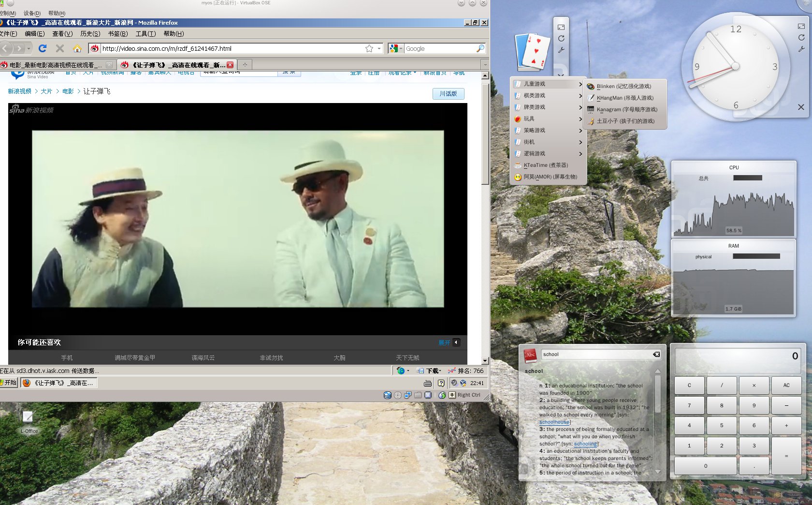Open the 设备(D) menu of VirtualBox
The height and width of the screenshot is (505, 812).
click(32, 13)
